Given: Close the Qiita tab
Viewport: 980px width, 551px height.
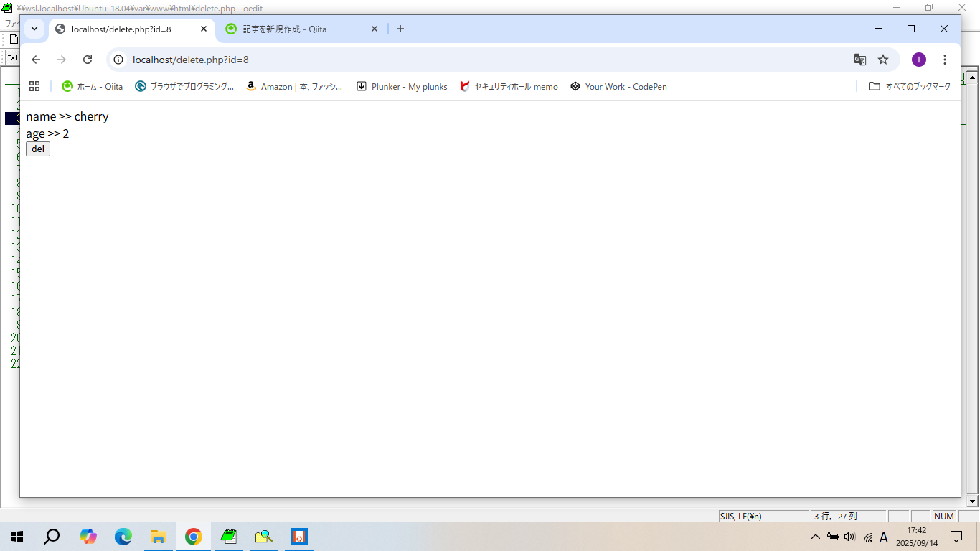Looking at the screenshot, I should coord(374,29).
